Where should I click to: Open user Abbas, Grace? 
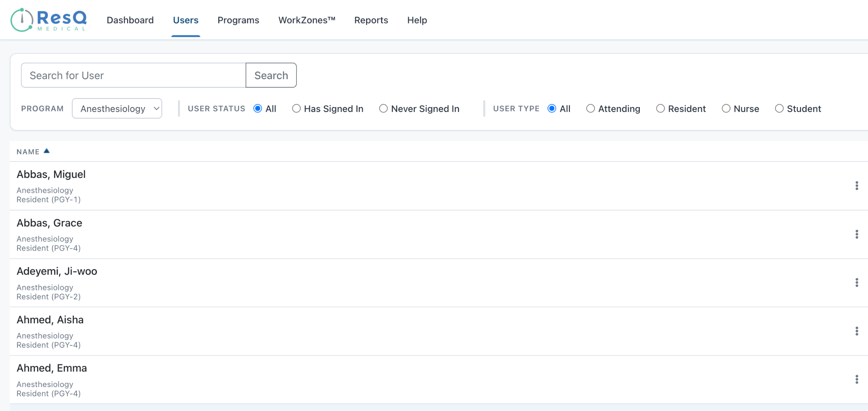point(49,223)
